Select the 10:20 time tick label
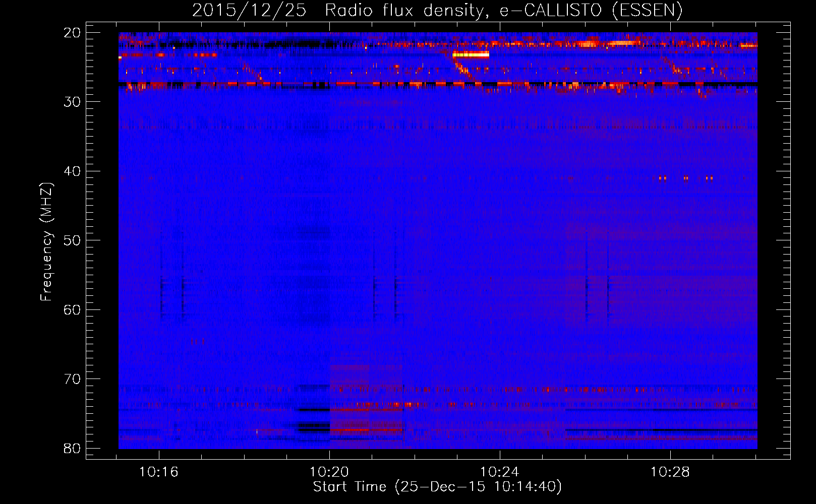Screen dimensions: 816x504 (x=329, y=472)
